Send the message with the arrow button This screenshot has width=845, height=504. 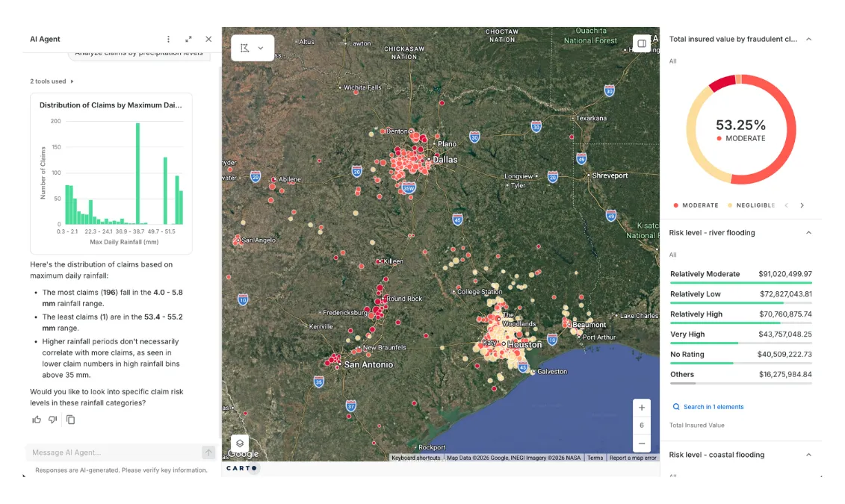coord(208,452)
